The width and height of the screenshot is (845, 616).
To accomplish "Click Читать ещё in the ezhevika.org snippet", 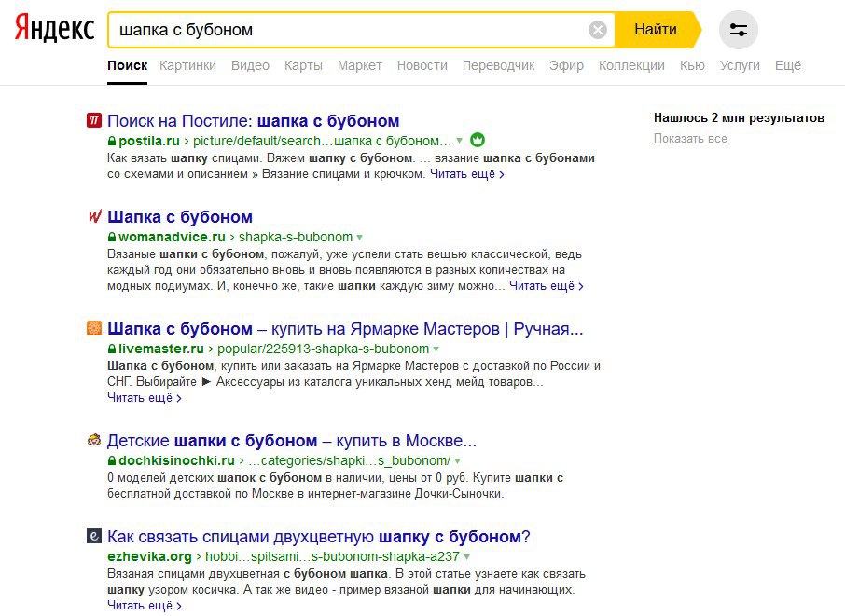I will coord(144,605).
